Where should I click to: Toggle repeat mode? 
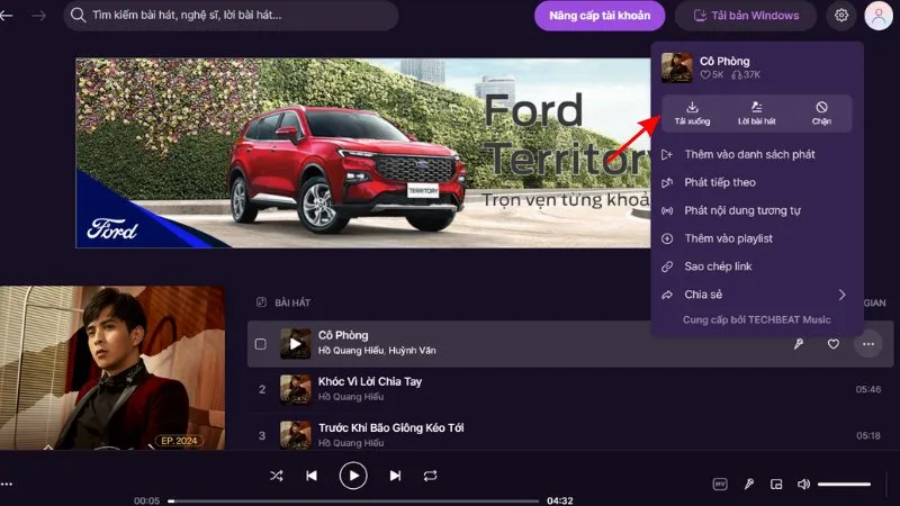point(430,476)
